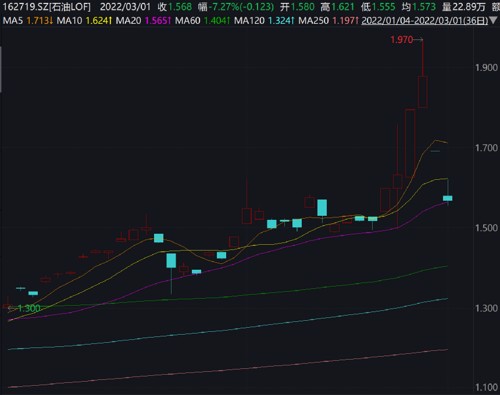Viewport: 500px width, 395px height.
Task: Select the MA5 indicator label
Action: 13,21
